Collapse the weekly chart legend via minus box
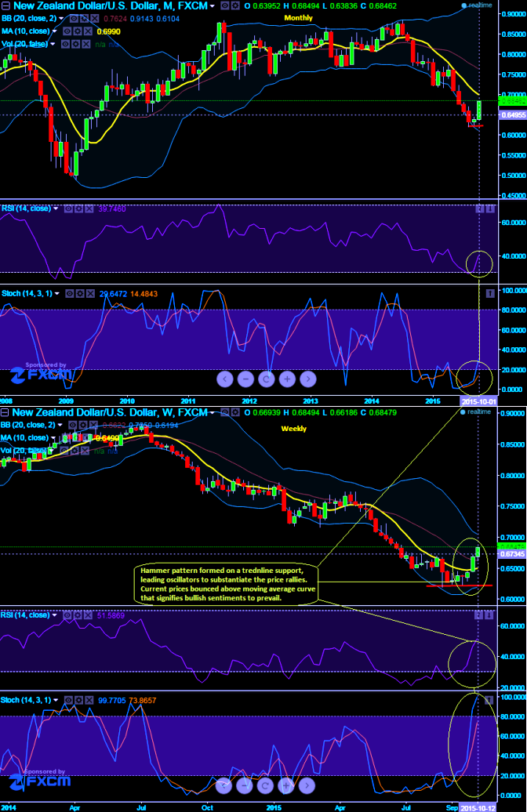This screenshot has height=812, width=527. point(5,412)
